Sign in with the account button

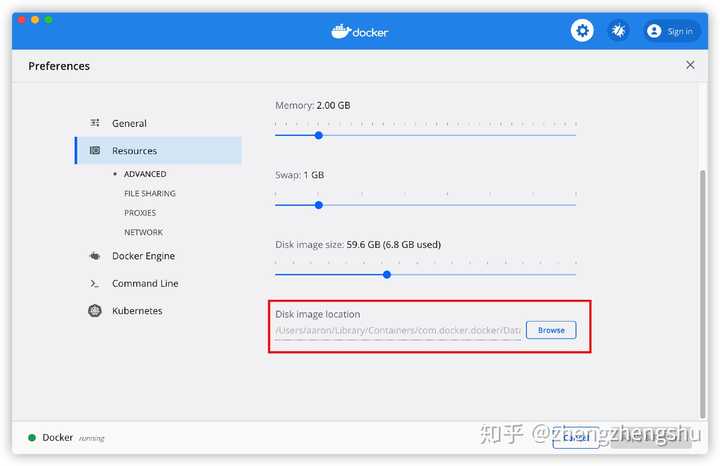[x=671, y=31]
